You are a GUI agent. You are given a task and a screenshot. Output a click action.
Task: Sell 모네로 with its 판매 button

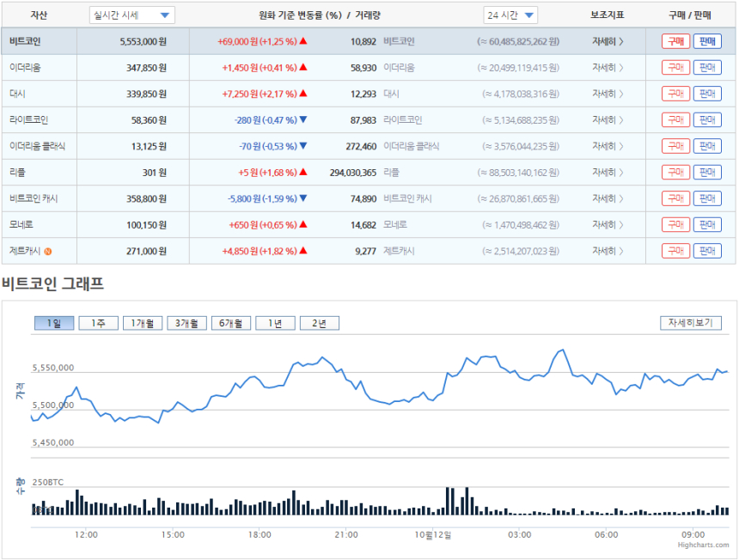pos(707,225)
